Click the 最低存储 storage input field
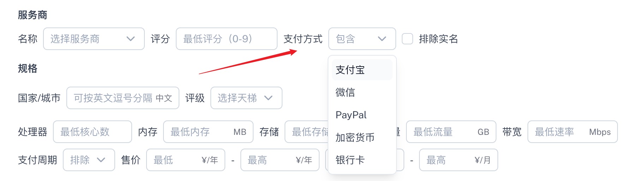Viewport: 644px width, 181px height. [306, 132]
